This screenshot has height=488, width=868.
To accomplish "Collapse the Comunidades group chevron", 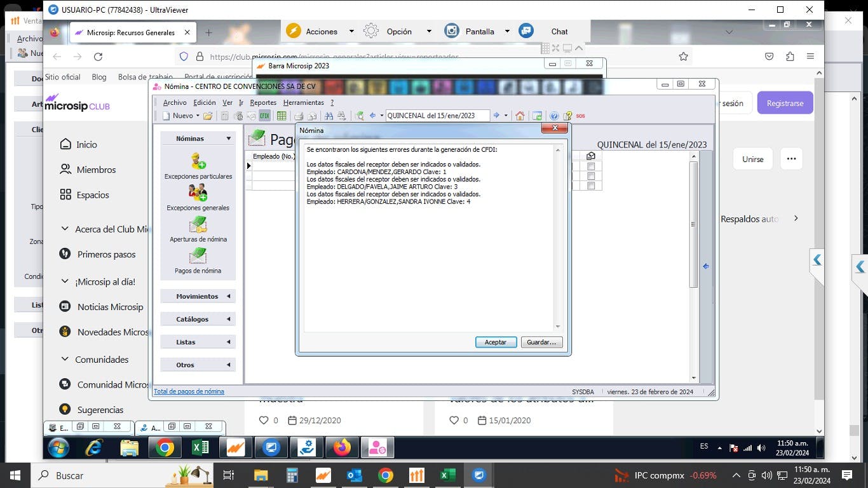I will click(65, 359).
